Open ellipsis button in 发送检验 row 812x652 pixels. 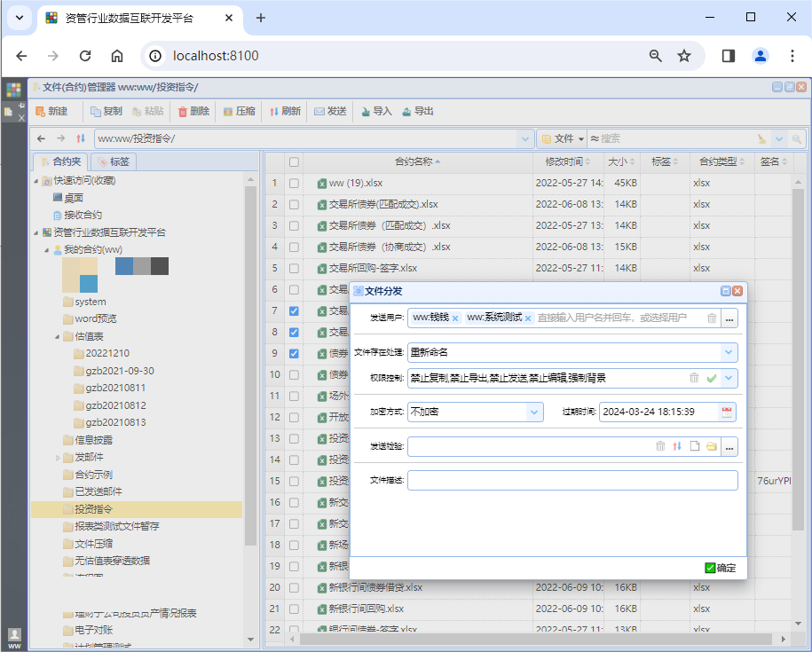729,446
